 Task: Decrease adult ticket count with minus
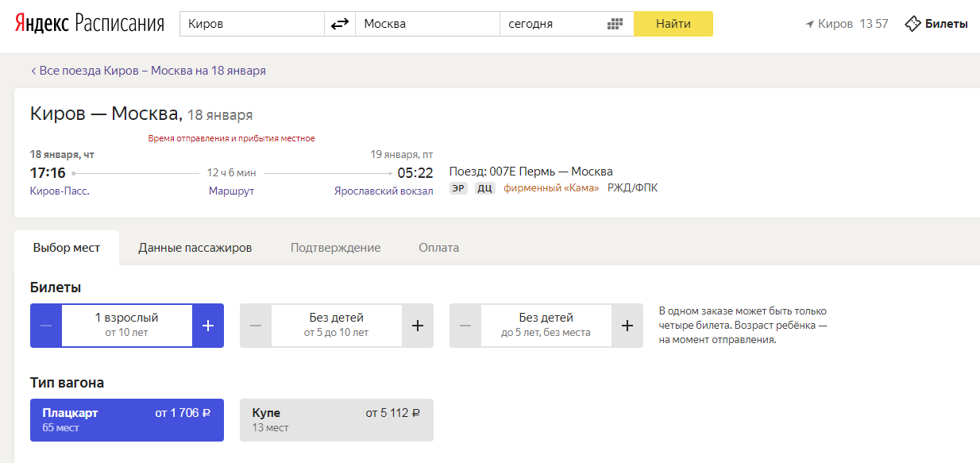click(x=46, y=326)
